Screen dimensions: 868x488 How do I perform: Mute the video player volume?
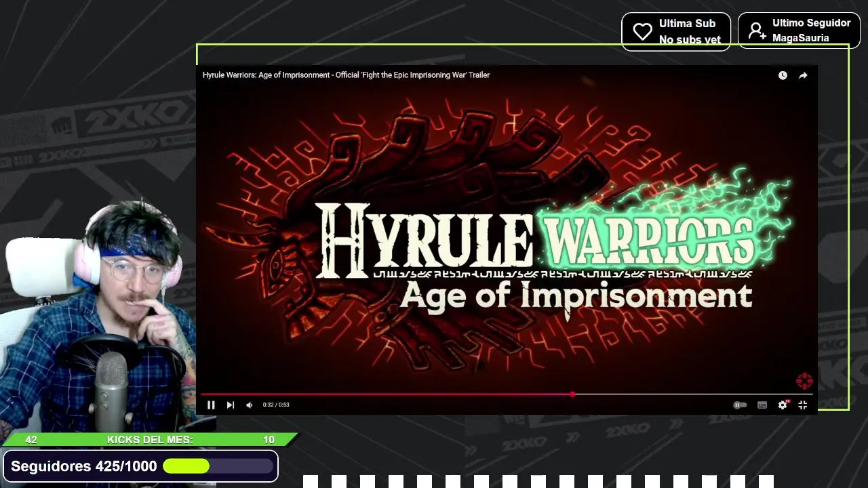coord(249,405)
